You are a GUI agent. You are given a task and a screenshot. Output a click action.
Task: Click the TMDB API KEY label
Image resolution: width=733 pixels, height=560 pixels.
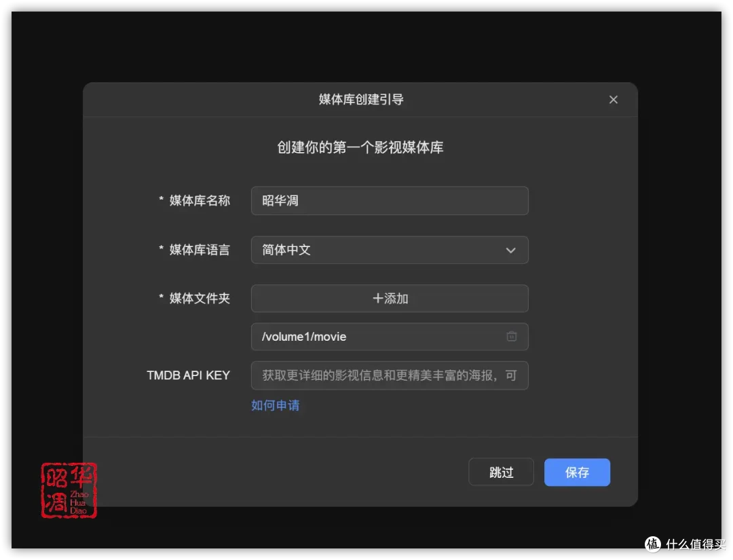tap(189, 375)
